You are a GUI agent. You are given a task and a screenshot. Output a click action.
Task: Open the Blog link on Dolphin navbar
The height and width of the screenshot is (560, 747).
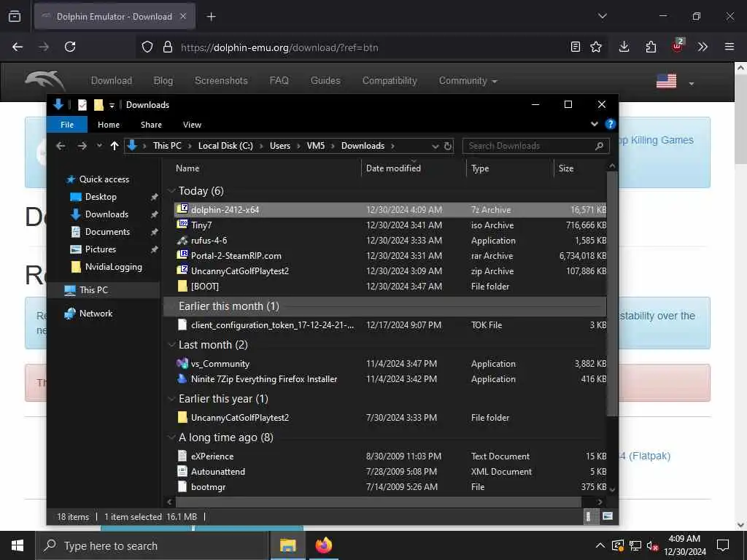[163, 81]
